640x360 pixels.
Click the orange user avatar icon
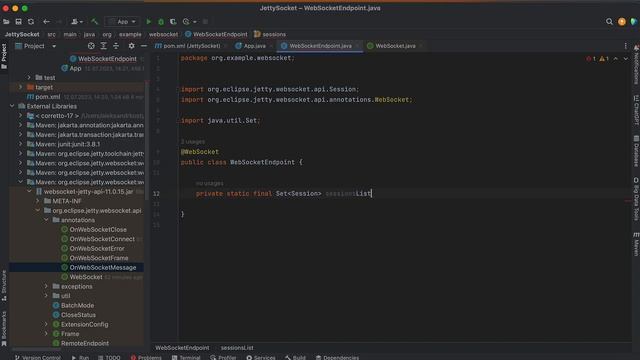click(622, 22)
